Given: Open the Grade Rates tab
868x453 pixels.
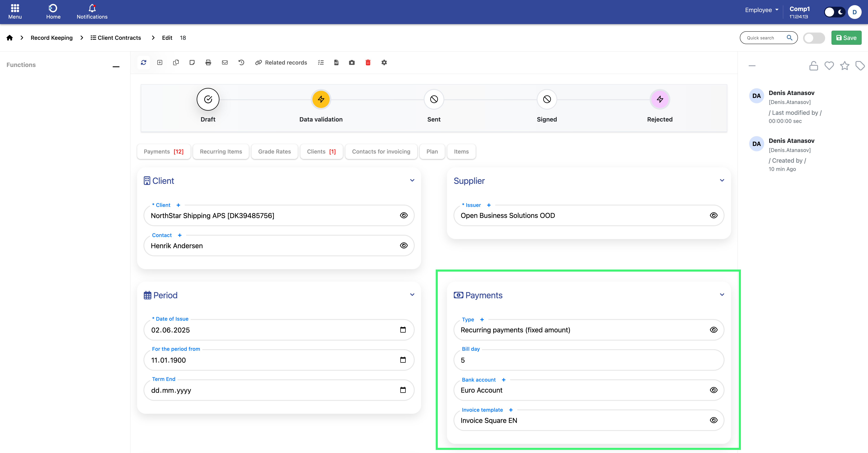Looking at the screenshot, I should pos(275,152).
